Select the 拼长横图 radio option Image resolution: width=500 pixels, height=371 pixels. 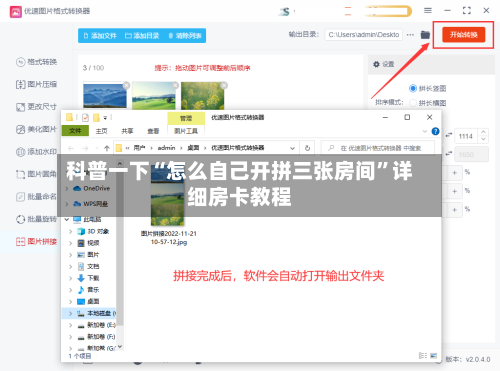coord(413,103)
